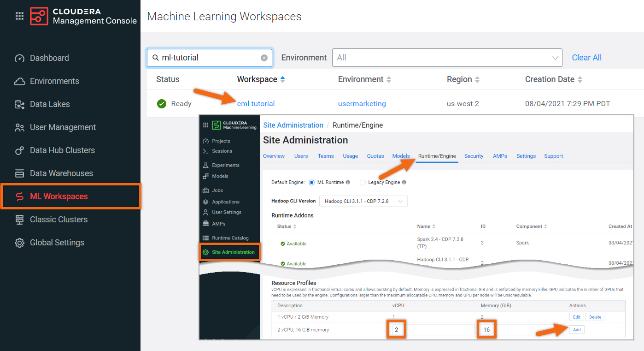Click the Memory (GiB) input field
Image resolution: width=644 pixels, height=351 pixels.
click(521, 330)
